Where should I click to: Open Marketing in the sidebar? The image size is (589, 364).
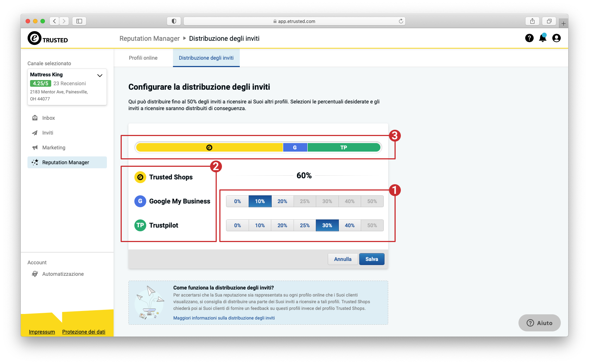67,148
